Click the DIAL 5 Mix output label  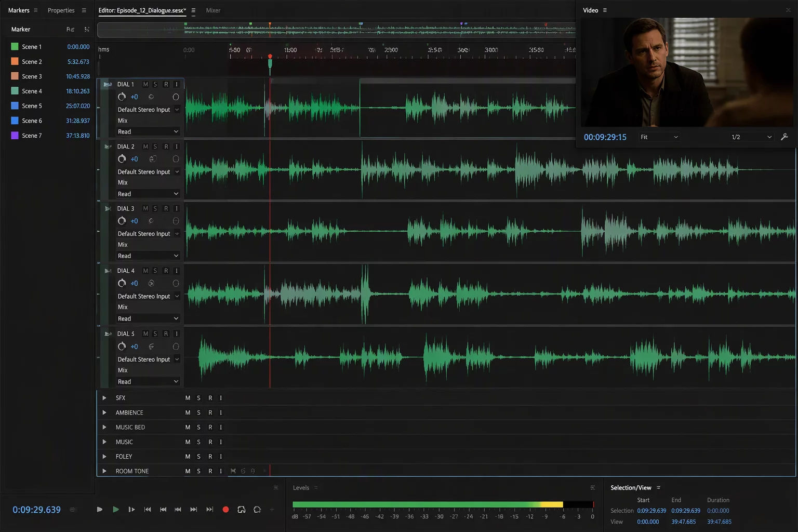click(x=123, y=370)
